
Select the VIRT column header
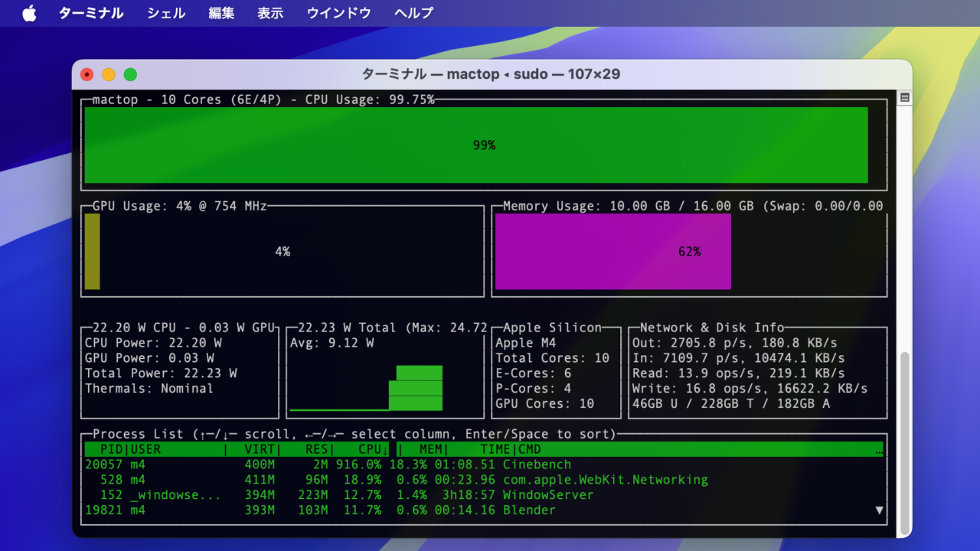pyautogui.click(x=260, y=449)
